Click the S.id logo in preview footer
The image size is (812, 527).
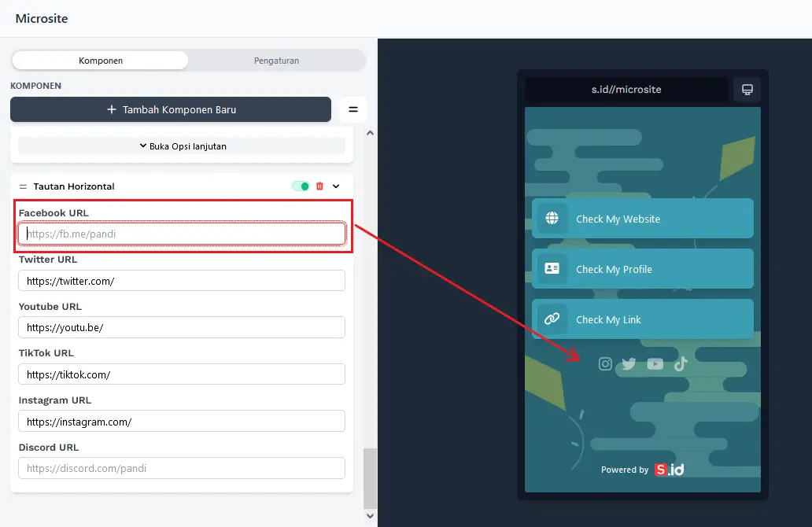669,470
